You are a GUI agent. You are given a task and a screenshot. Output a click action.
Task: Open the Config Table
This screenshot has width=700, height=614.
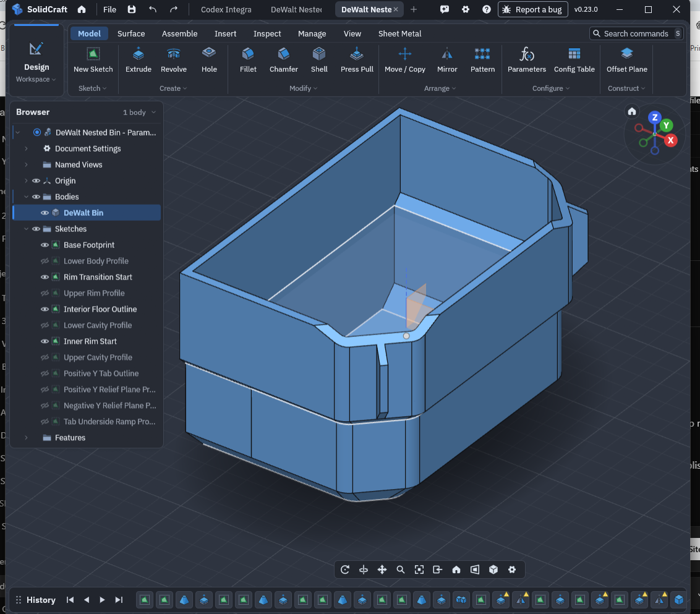574,60
